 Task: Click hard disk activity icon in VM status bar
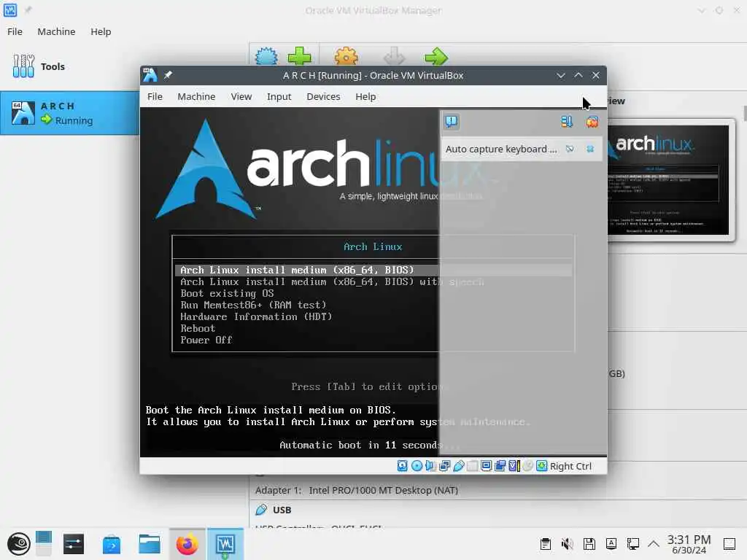pyautogui.click(x=402, y=466)
